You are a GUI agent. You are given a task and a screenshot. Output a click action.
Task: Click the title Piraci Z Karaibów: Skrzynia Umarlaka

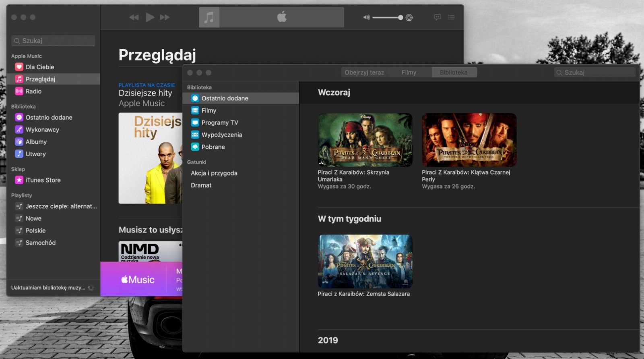pyautogui.click(x=353, y=176)
